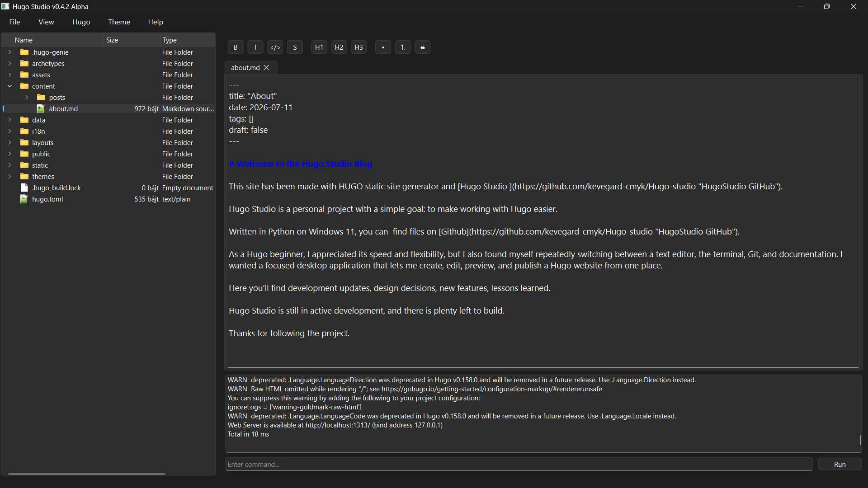This screenshot has height=488, width=868.
Task: Click the 'draft: false' line in editor
Action: 248,130
